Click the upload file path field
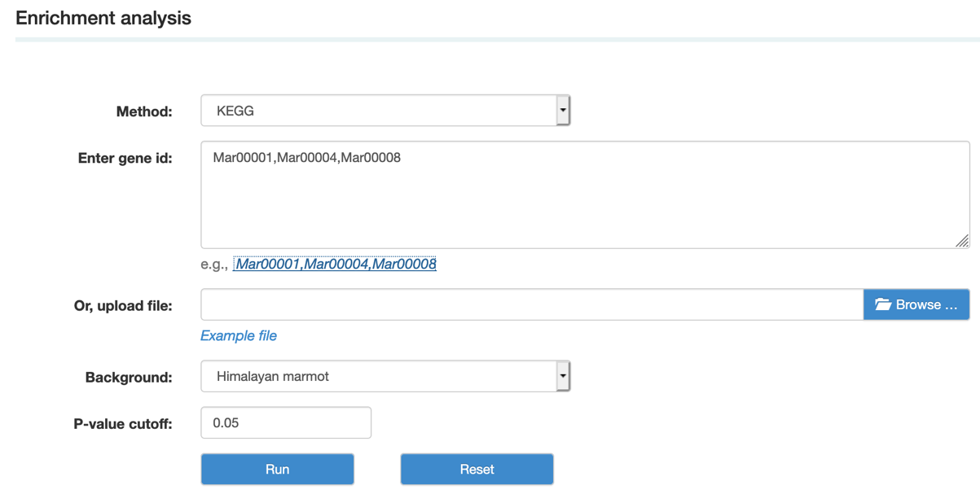 click(x=531, y=304)
